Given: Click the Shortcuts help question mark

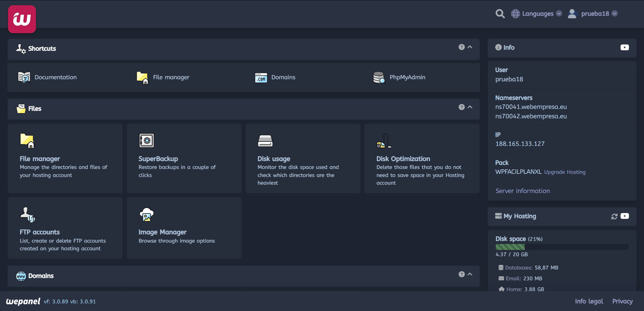Looking at the screenshot, I should (x=462, y=47).
